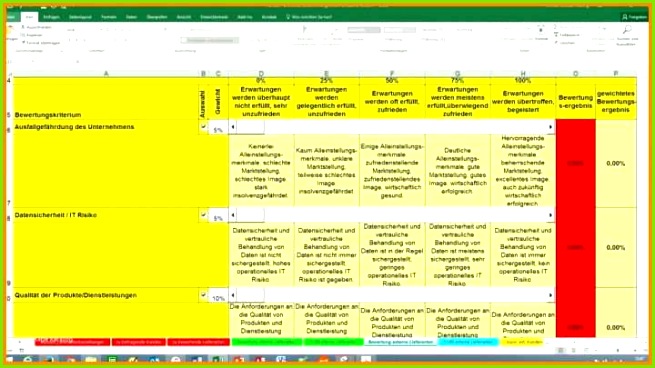
Task: Click the Verbinden und zentrieren button
Action: [210, 41]
